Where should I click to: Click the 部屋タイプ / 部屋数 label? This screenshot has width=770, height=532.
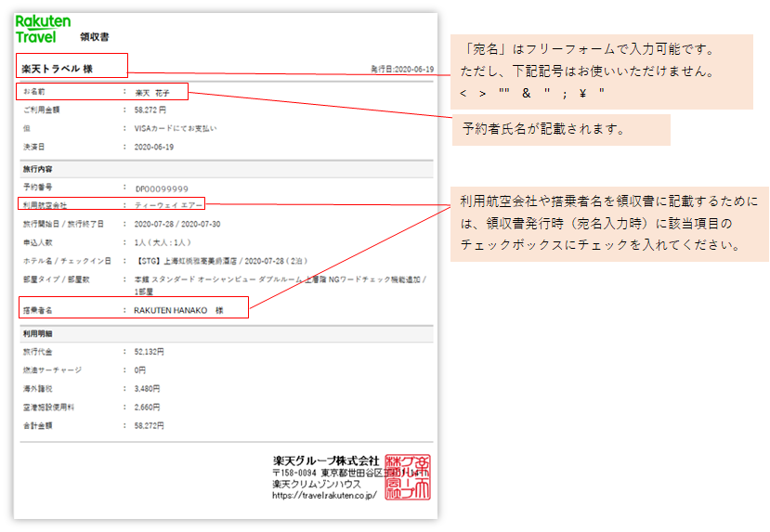[x=57, y=279]
